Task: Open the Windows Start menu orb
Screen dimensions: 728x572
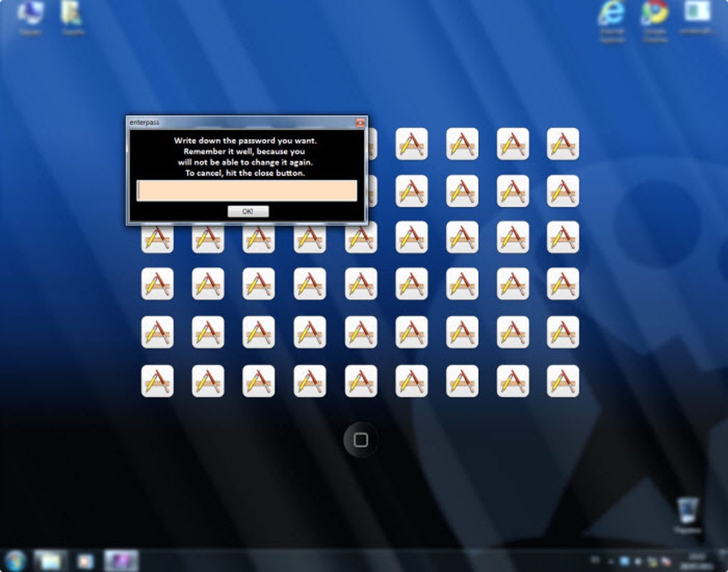Action: coord(15,561)
